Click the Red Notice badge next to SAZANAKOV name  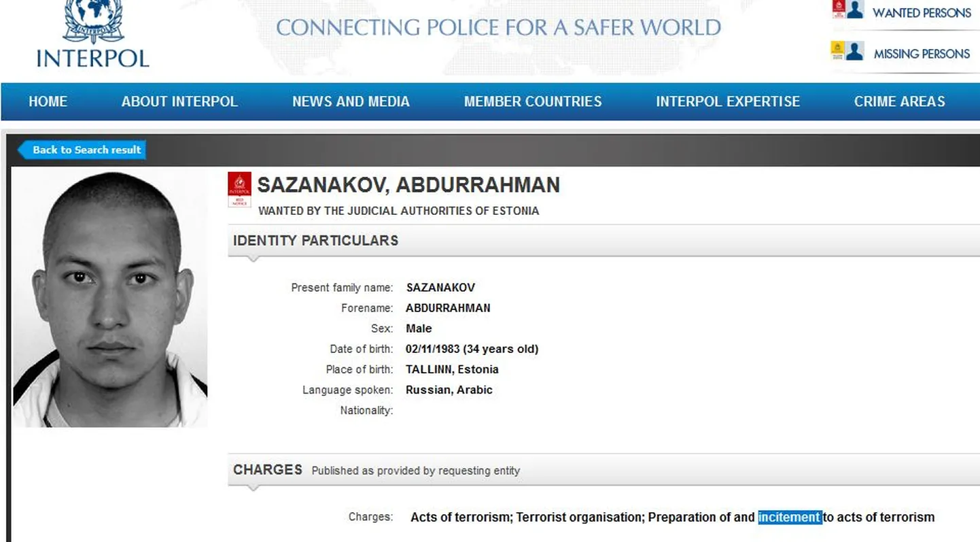pyautogui.click(x=239, y=189)
